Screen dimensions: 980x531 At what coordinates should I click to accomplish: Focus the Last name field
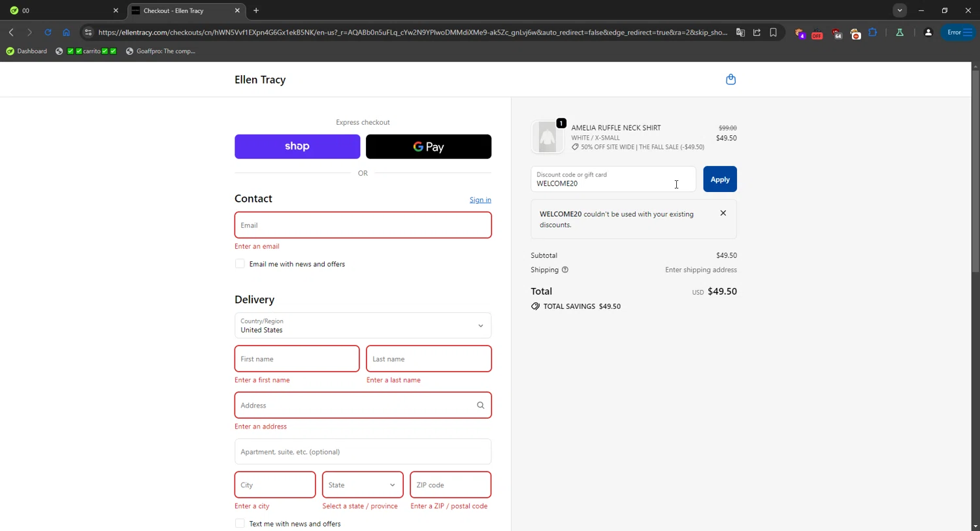[429, 359]
